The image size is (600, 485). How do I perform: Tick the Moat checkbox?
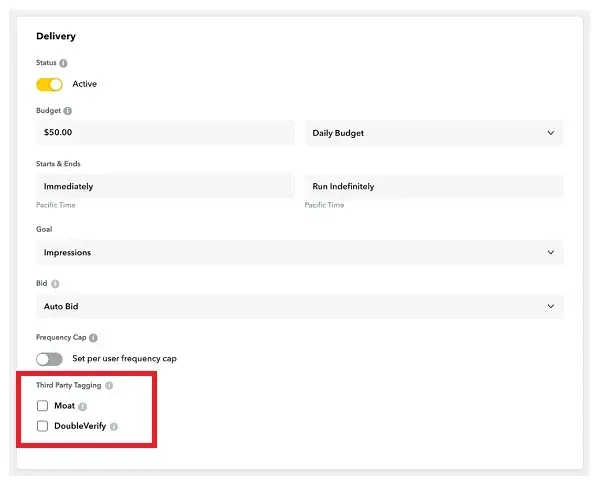42,406
